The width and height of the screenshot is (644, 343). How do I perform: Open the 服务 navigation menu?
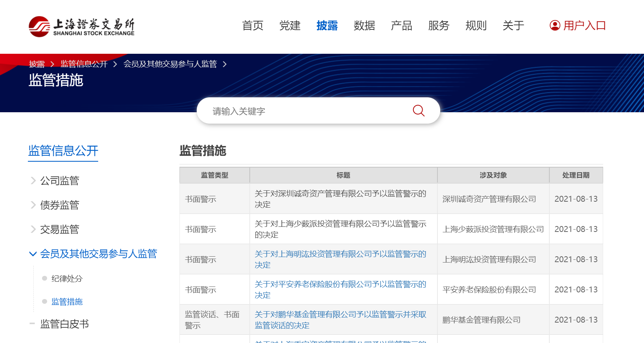pyautogui.click(x=439, y=26)
